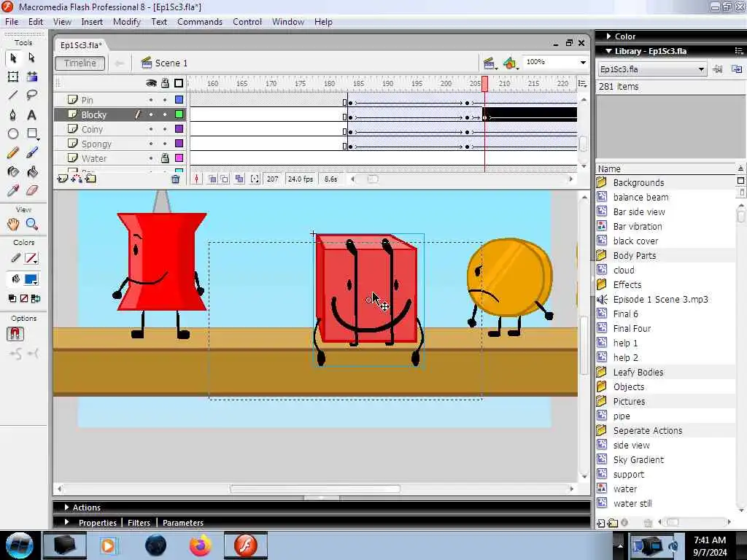The image size is (747, 560).
Task: Toggle Snap to Objects magnet option
Action: [15, 334]
